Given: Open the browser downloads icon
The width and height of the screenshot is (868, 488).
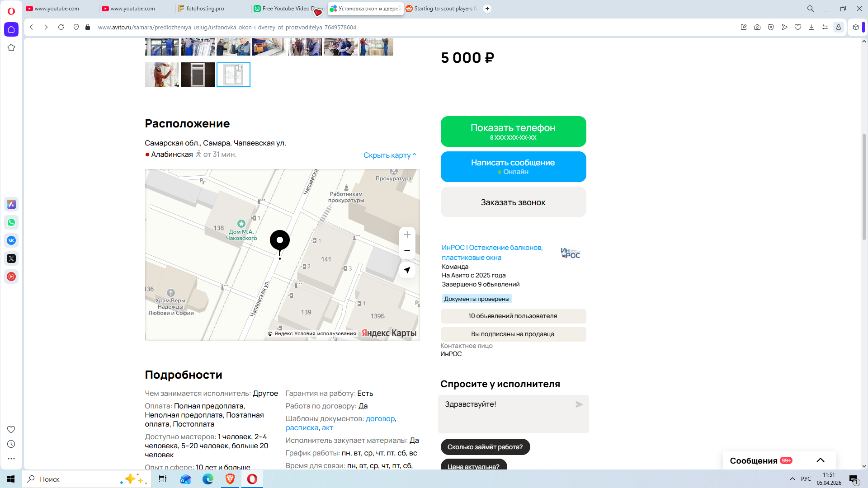Looking at the screenshot, I should click(x=811, y=27).
